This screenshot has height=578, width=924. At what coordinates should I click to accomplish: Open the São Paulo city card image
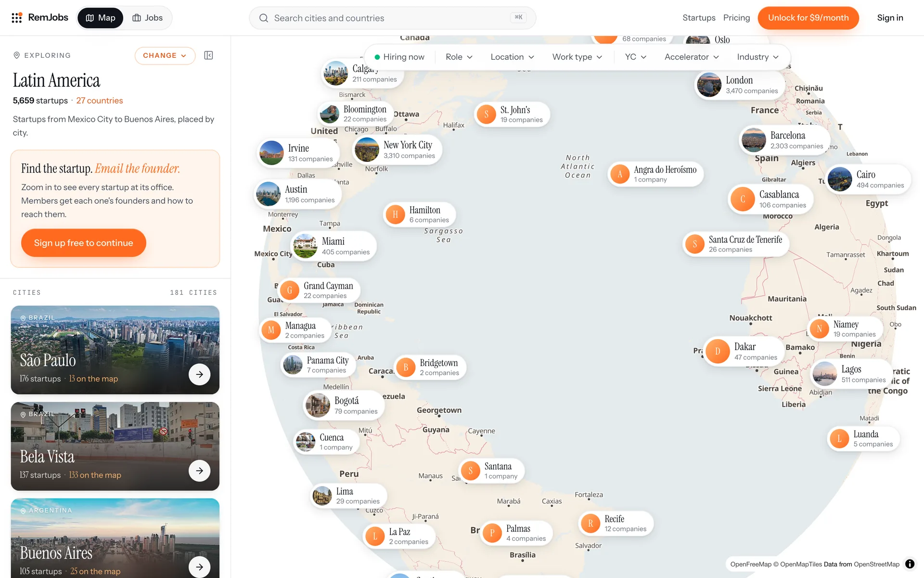[x=115, y=350]
